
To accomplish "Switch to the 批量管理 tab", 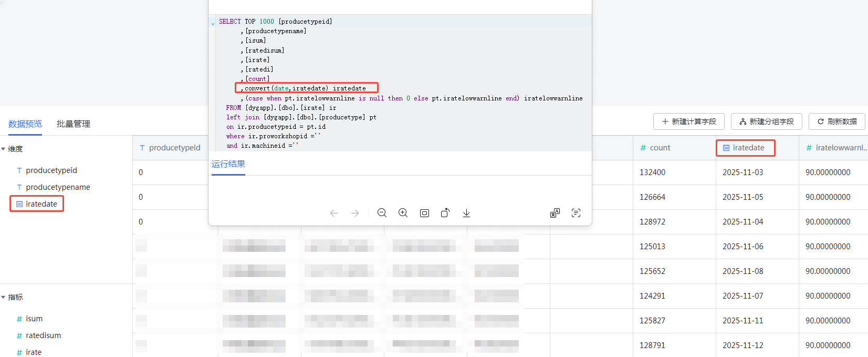I will click(74, 124).
